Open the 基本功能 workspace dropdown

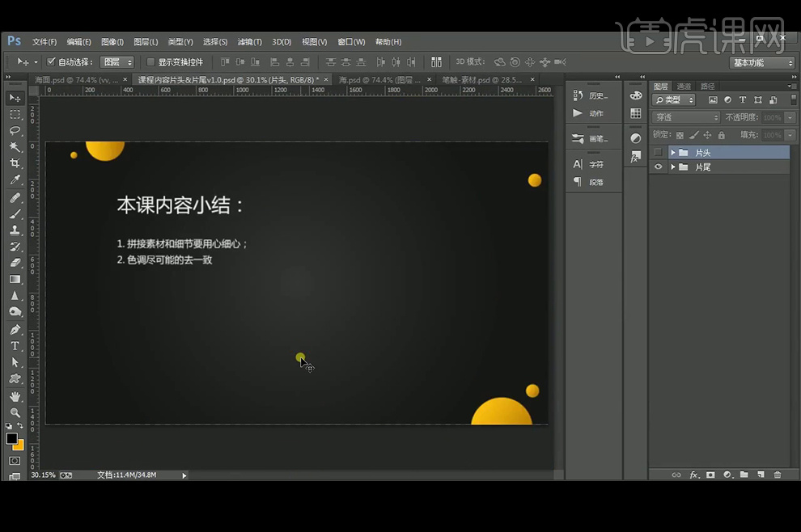[761, 63]
